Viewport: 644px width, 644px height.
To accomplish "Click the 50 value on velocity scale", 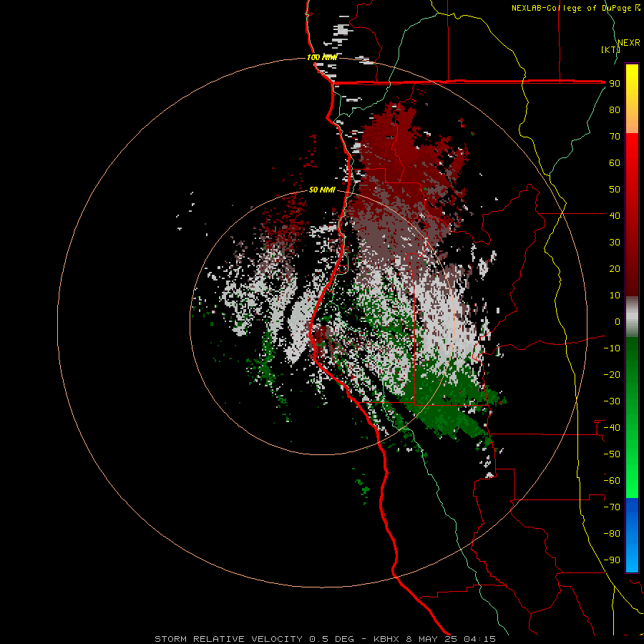I will pos(615,190).
